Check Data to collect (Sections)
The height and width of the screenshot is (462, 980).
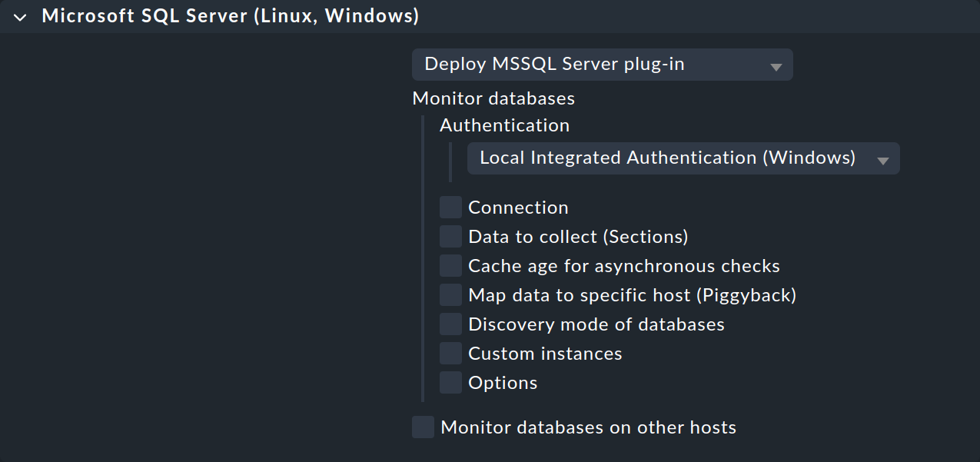450,236
